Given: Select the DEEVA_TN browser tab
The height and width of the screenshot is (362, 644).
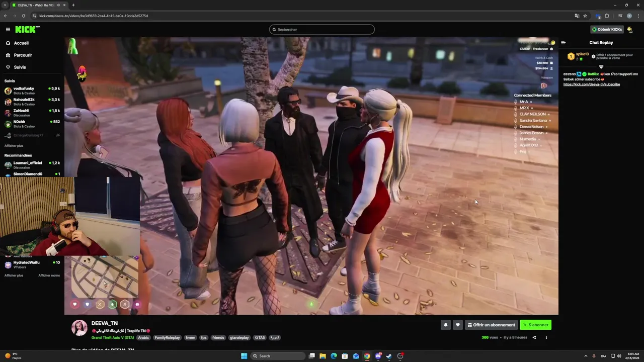Looking at the screenshot, I should point(39,5).
